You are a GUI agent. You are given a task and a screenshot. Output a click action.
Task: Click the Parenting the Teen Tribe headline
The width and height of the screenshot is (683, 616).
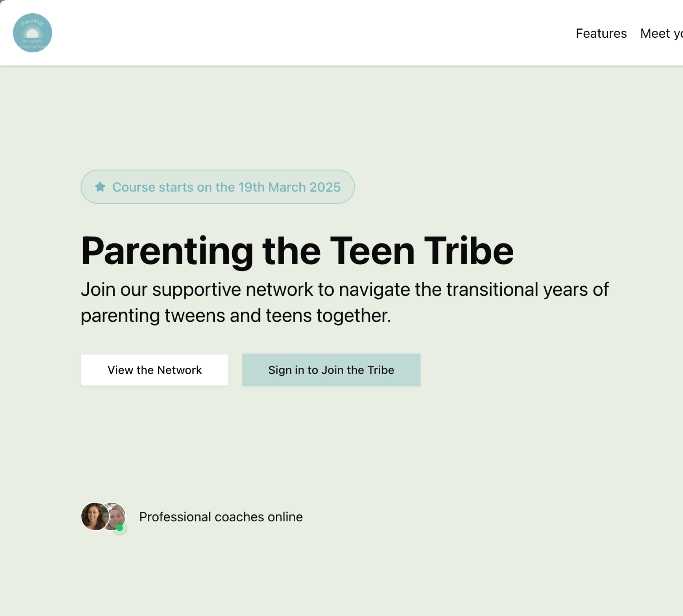pos(297,251)
